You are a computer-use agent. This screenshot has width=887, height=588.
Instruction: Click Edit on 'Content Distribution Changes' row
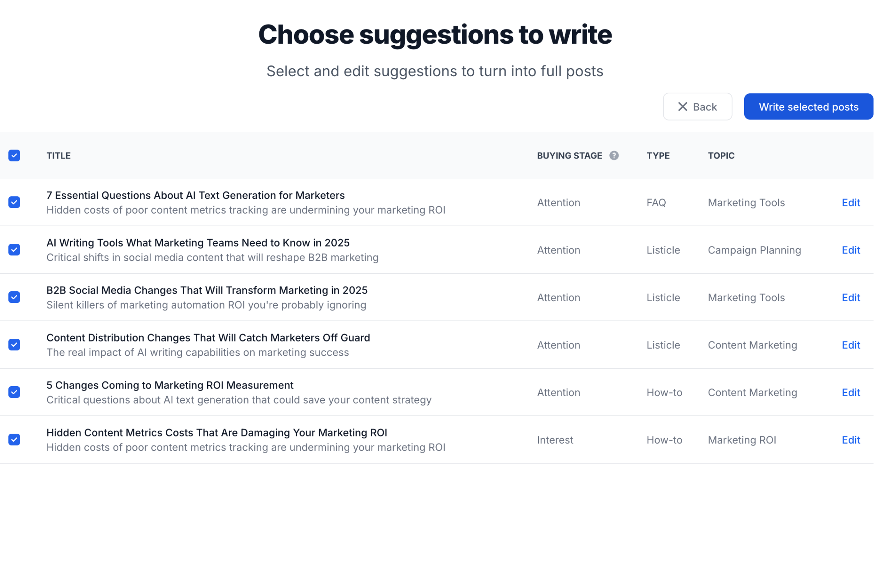click(850, 345)
